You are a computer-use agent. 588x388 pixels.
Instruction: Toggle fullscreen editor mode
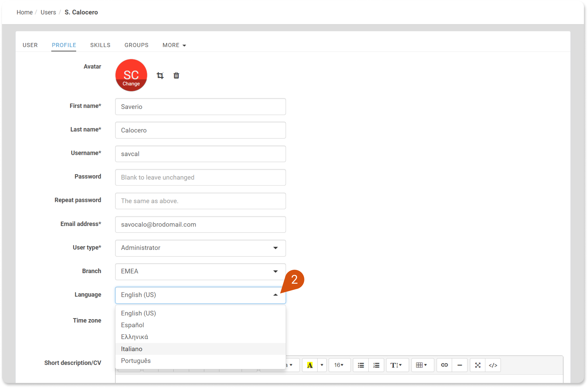478,365
